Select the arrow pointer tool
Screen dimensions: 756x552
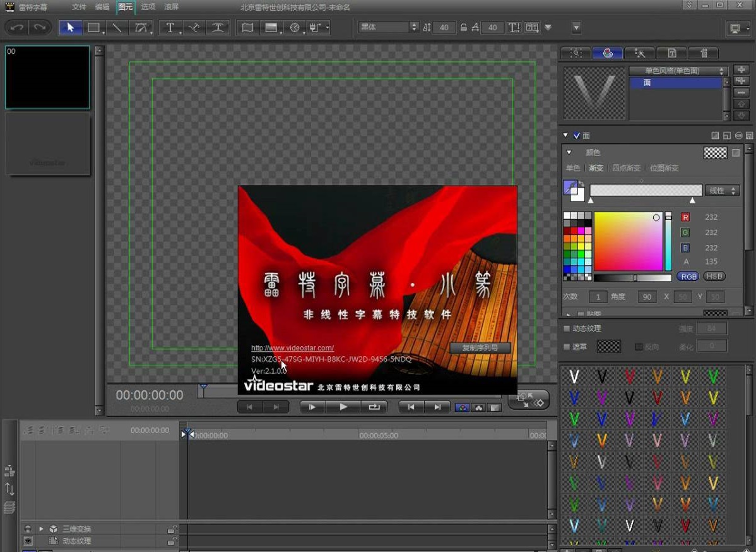click(71, 28)
